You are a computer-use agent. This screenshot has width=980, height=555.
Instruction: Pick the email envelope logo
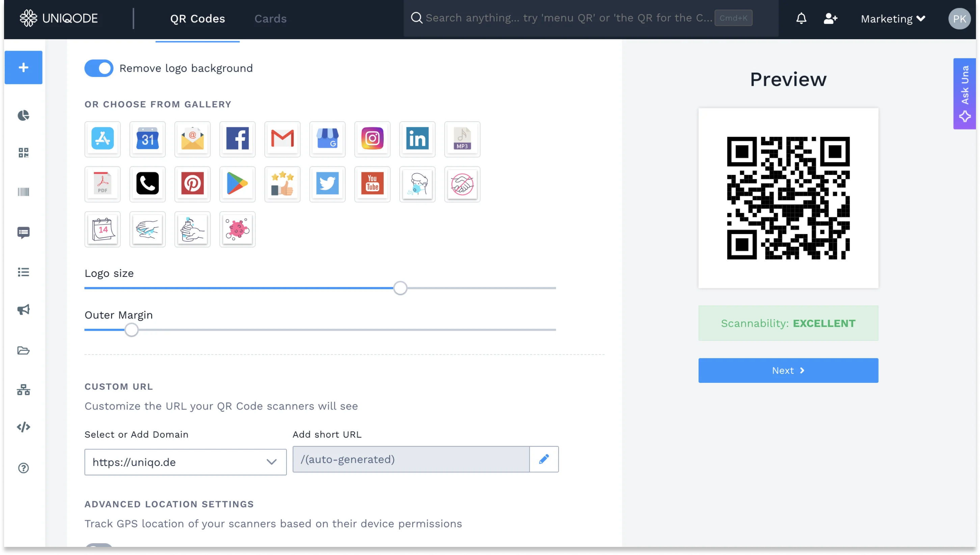(x=192, y=139)
